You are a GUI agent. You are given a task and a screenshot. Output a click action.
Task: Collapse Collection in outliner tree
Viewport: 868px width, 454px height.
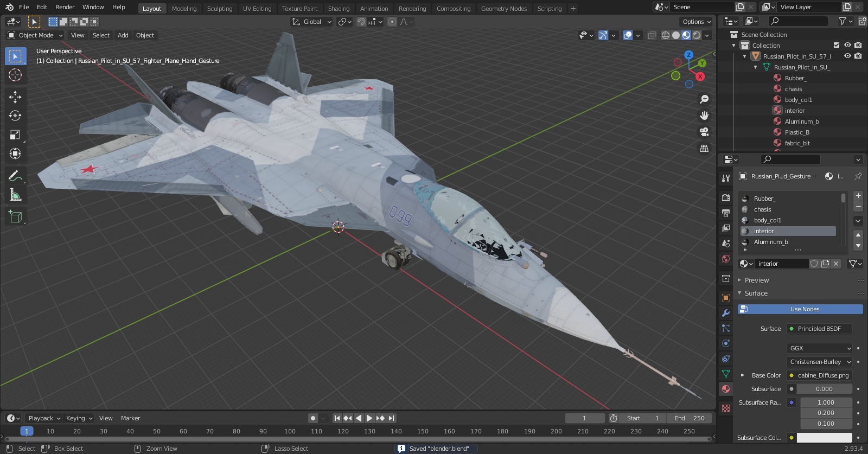[x=734, y=46]
